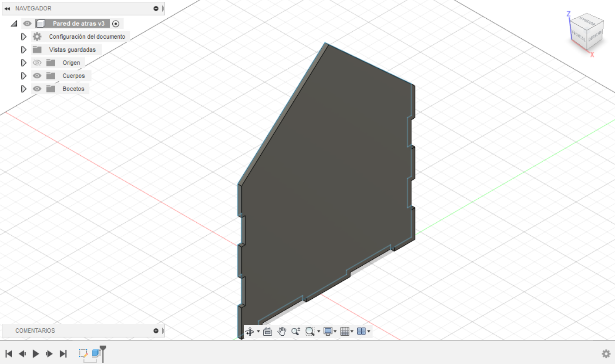Open timeline settings gear icon
Viewport: 615px width, 364px height.
[x=606, y=354]
